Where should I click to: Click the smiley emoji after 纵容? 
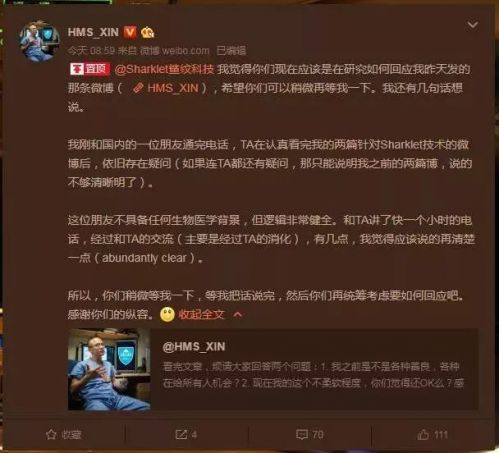coord(167,314)
